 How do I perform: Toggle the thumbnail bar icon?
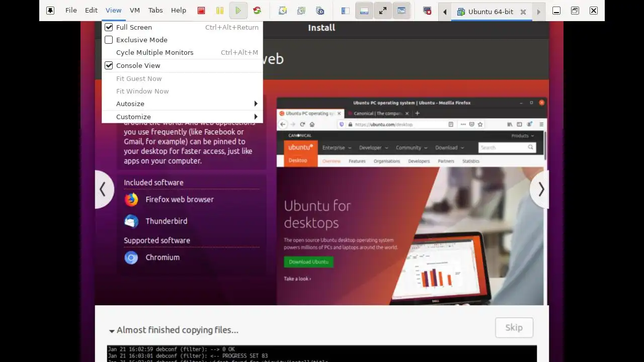[364, 11]
